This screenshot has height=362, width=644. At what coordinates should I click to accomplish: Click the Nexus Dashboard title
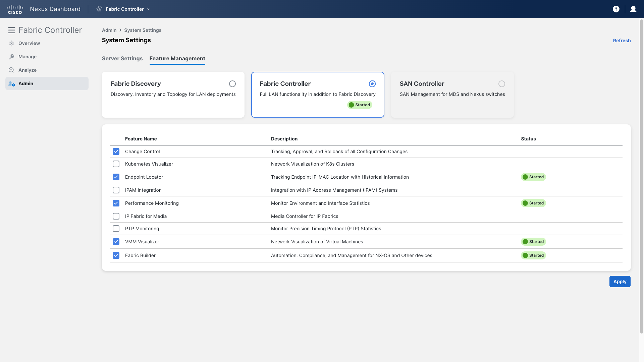coord(55,9)
